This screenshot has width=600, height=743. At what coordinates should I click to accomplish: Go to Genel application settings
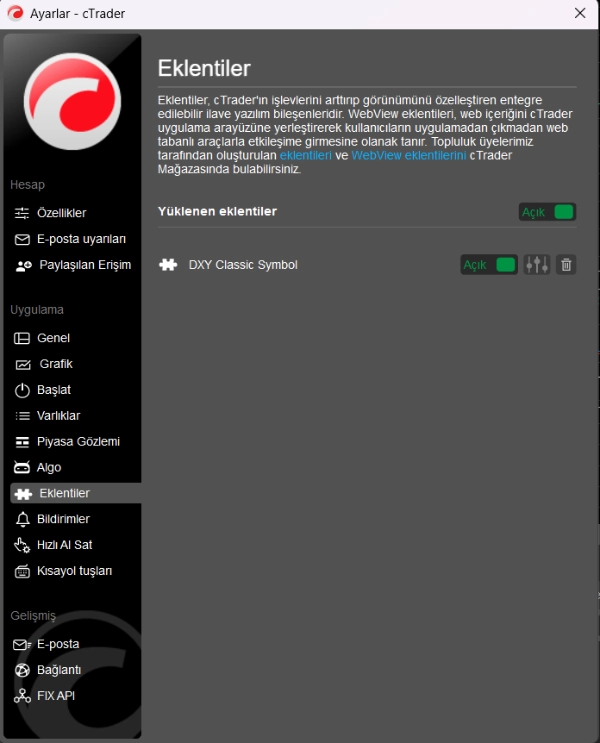(53, 338)
